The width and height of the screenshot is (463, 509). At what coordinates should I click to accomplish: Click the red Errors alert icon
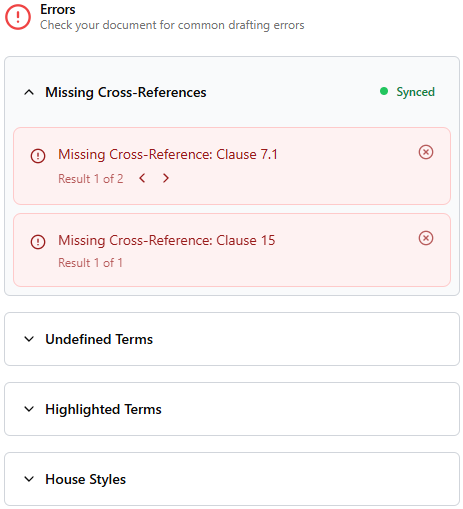coord(18,17)
